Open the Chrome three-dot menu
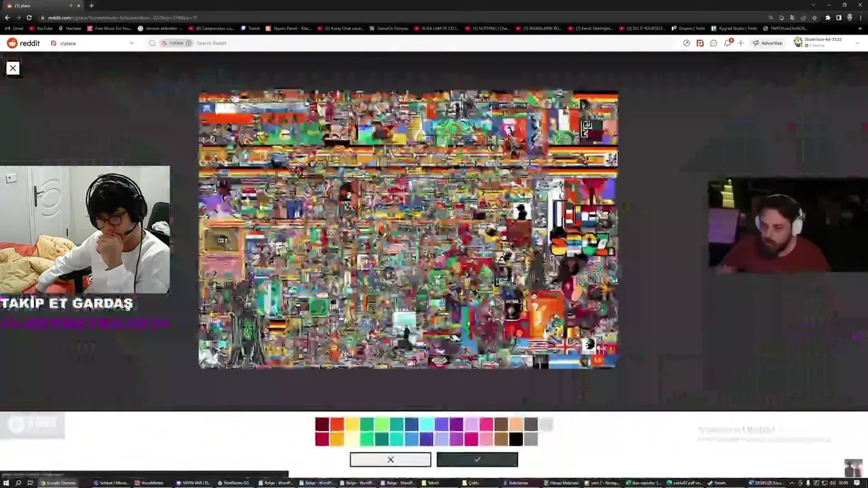The height and width of the screenshot is (488, 868). (x=860, y=18)
